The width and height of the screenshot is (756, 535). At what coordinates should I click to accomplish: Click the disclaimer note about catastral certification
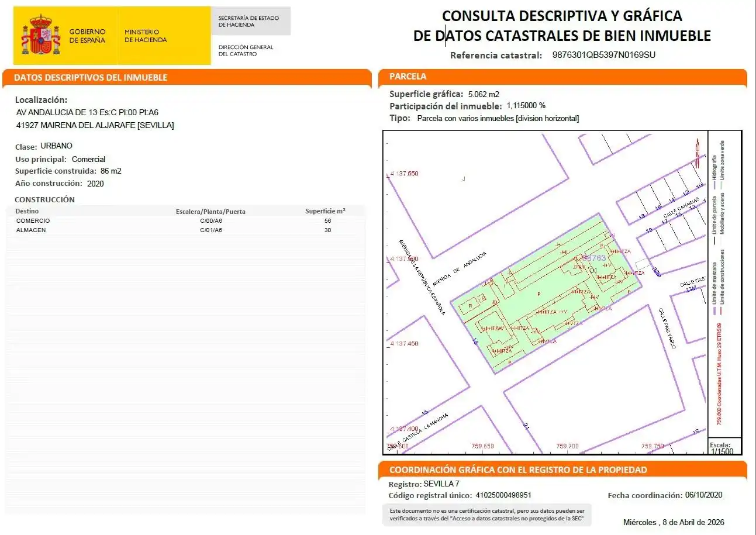[x=487, y=515]
